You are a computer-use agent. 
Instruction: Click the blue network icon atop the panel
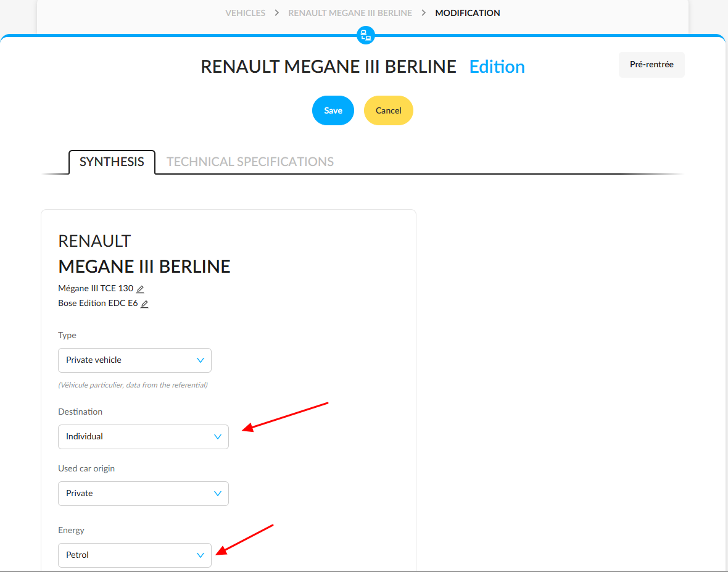pos(366,35)
